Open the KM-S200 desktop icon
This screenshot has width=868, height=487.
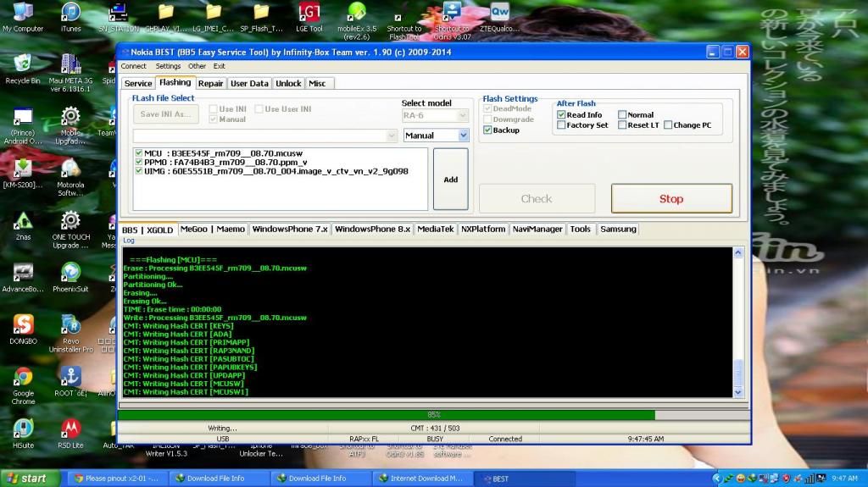tap(23, 174)
